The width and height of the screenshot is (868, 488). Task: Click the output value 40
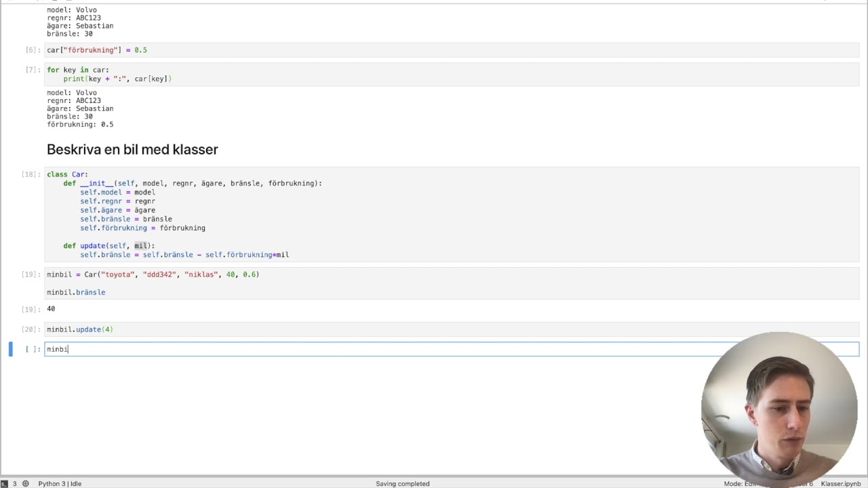(x=51, y=308)
